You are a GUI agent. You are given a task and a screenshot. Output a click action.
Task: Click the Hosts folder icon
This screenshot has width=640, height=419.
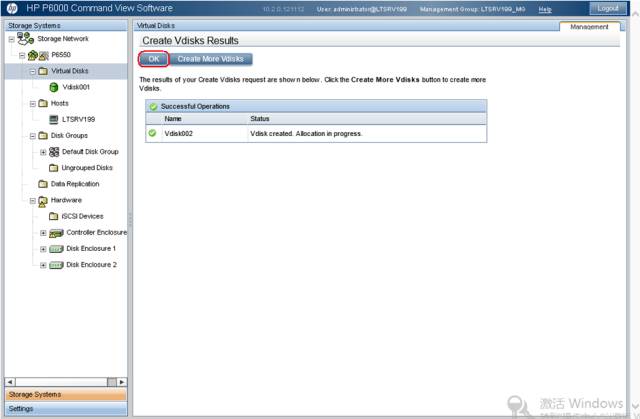coord(43,103)
